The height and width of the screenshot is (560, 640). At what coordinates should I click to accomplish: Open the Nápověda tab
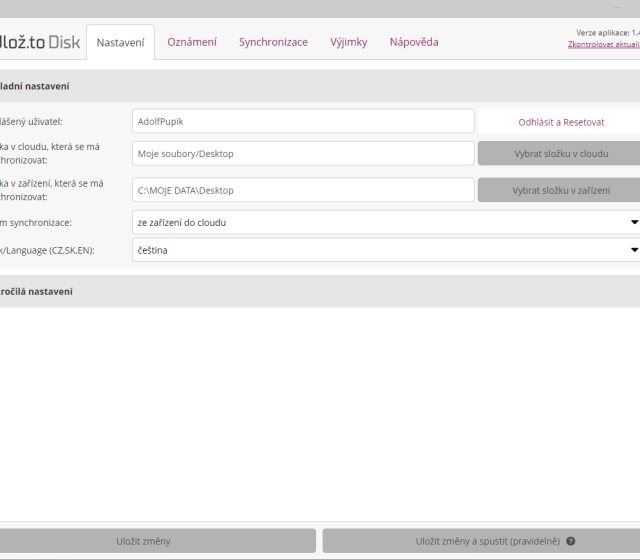[x=414, y=42]
